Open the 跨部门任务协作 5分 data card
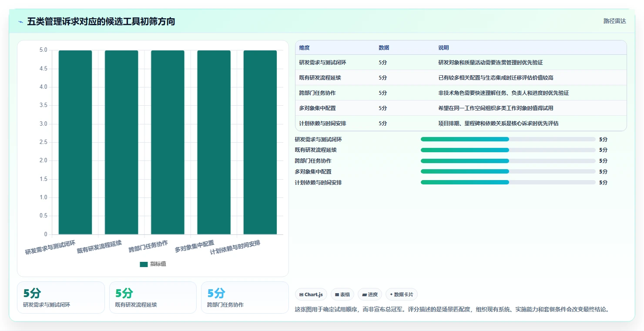644x331 pixels. [245, 298]
